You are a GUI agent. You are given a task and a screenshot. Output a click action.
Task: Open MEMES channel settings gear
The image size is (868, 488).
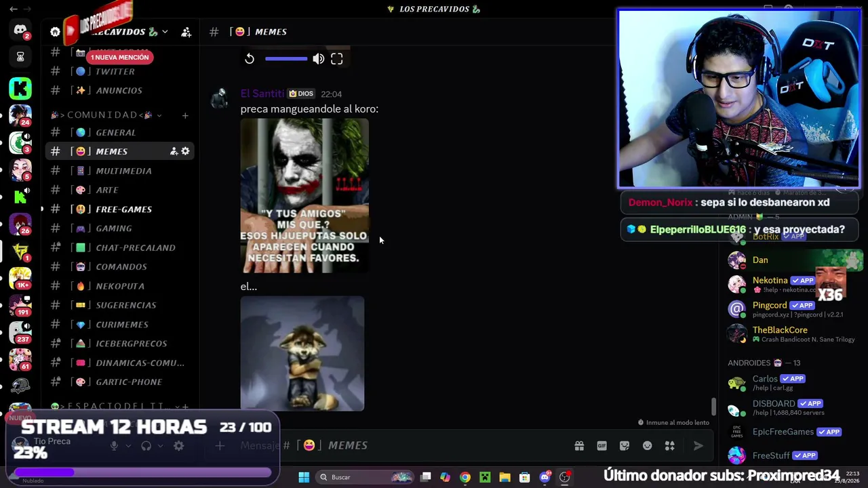pos(185,151)
